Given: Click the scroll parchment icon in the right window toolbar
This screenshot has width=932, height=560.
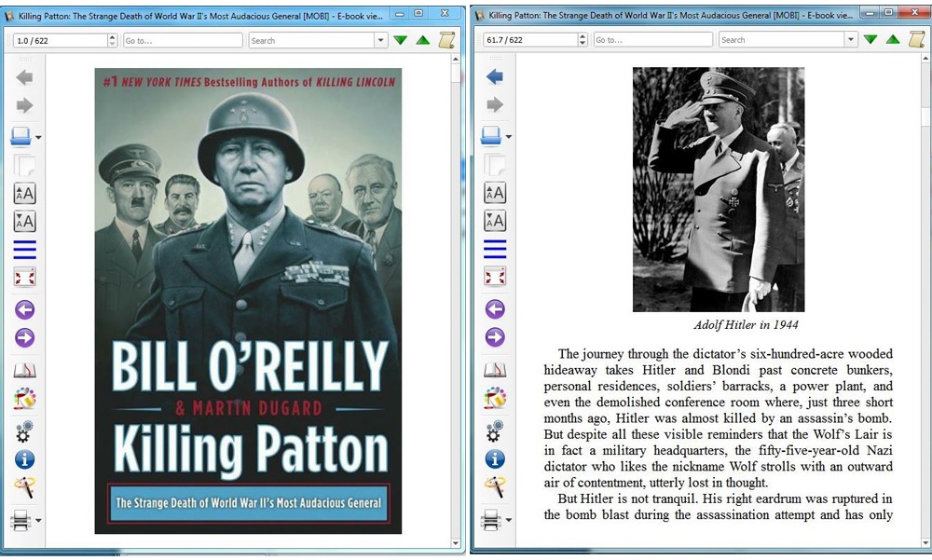Looking at the screenshot, I should (x=916, y=40).
